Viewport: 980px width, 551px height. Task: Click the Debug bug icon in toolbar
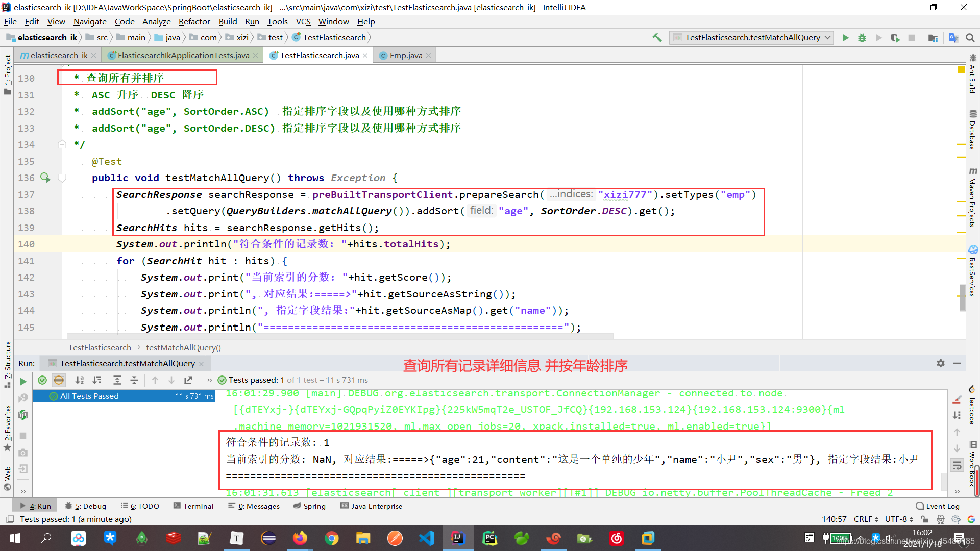(x=862, y=37)
